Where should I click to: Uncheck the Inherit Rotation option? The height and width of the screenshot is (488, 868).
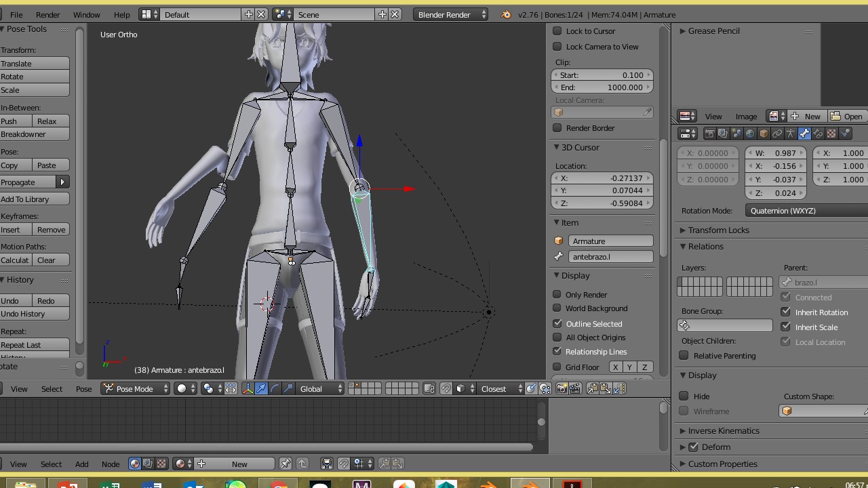click(786, 312)
